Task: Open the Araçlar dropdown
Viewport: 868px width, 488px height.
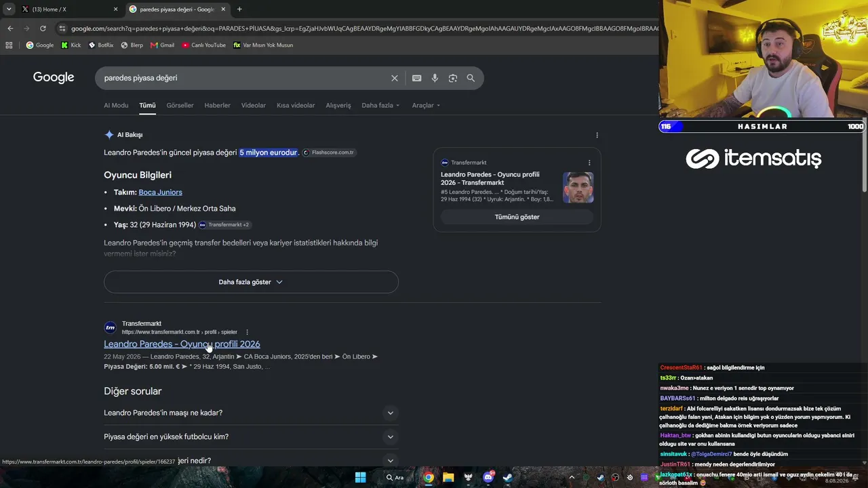Action: pos(426,106)
